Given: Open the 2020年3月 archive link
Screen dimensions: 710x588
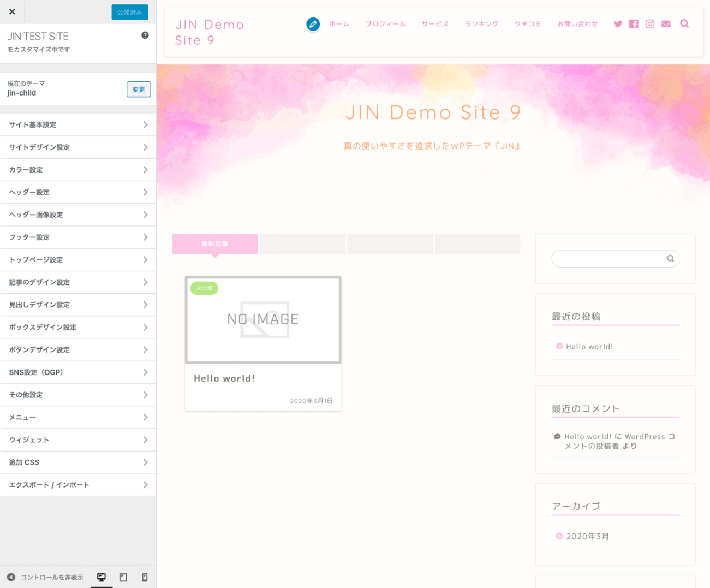Looking at the screenshot, I should click(587, 537).
